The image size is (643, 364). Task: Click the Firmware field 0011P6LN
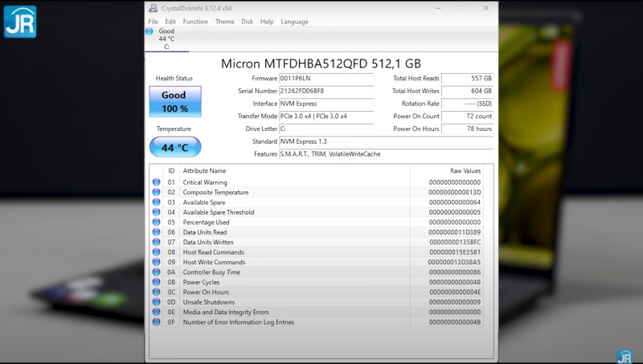(x=326, y=78)
